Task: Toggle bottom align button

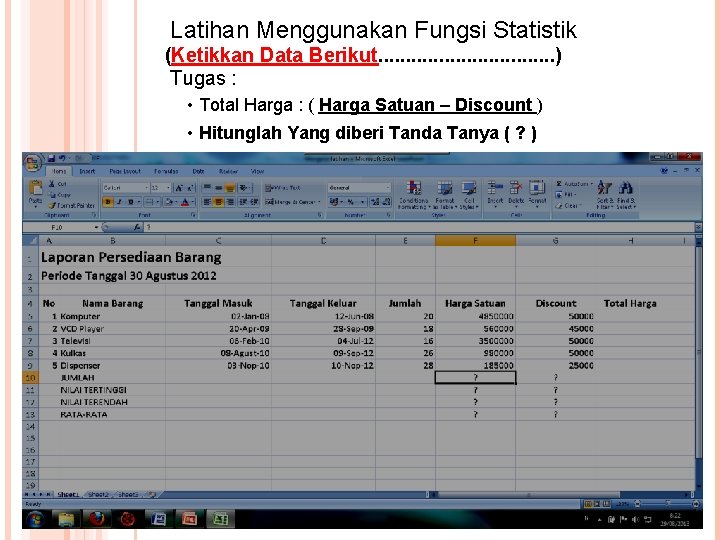Action: pos(230,188)
